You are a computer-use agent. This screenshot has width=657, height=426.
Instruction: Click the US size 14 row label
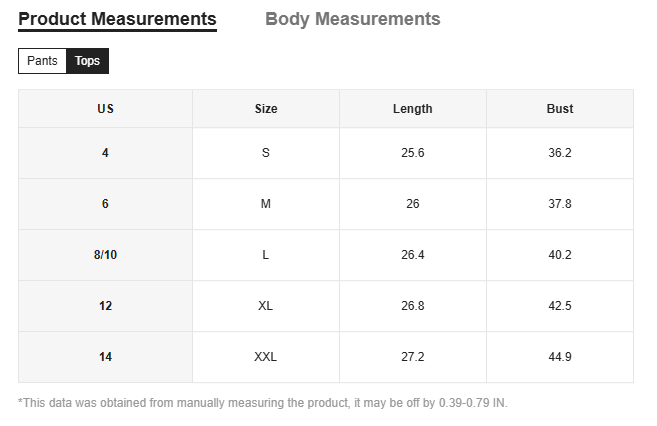pyautogui.click(x=105, y=357)
